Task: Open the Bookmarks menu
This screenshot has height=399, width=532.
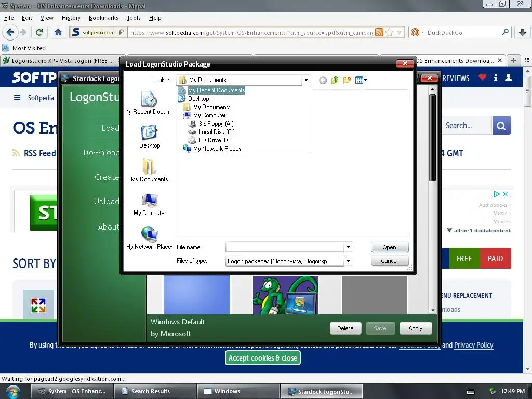Action: [x=103, y=18]
